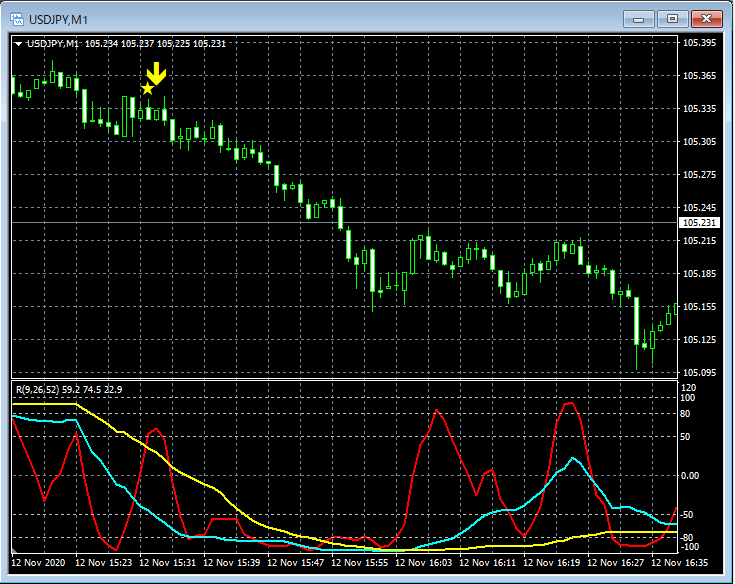Maximize the USDJPY,M1 chart window
Screen dimensions: 735x584
[672, 18]
